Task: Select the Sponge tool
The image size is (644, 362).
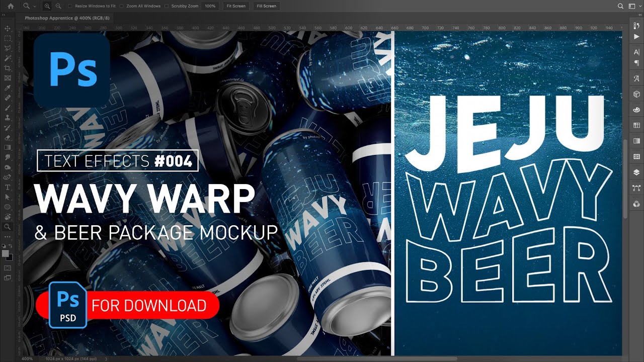Action: point(8,167)
